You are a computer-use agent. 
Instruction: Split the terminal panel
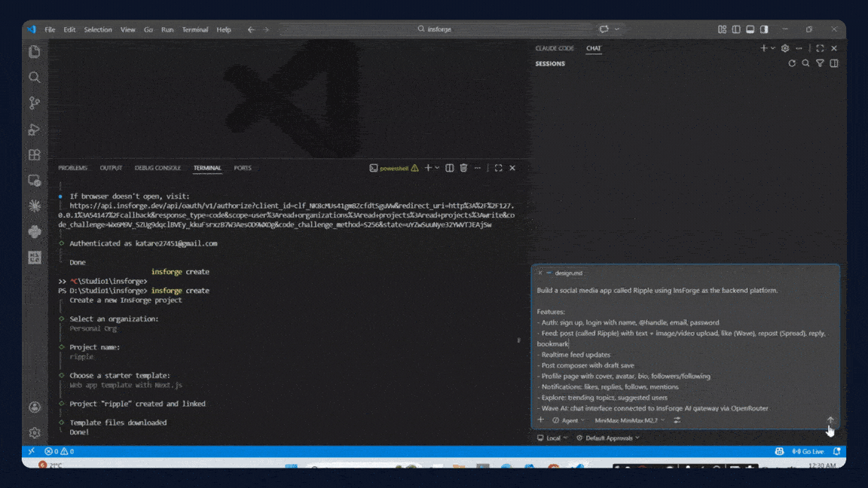(x=450, y=168)
